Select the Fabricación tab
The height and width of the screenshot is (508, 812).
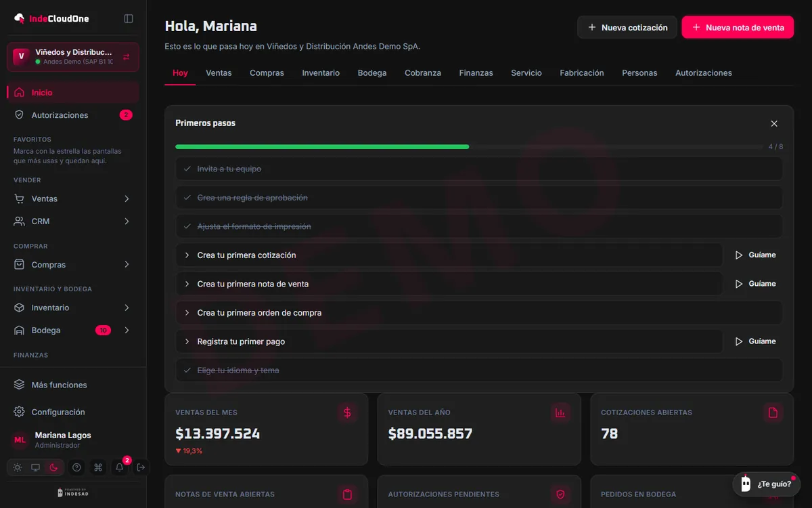pos(582,73)
